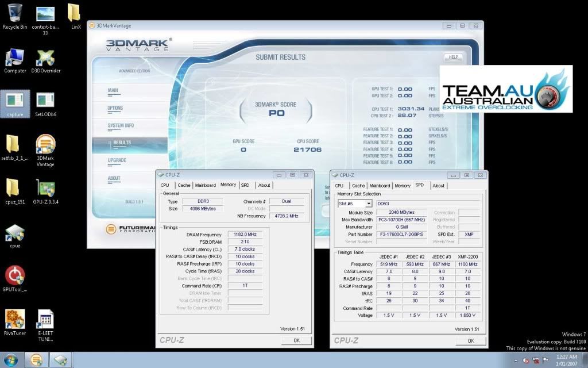Click the Channels # value Dual
Image resolution: width=588 pixels, height=368 pixels.
pos(287,201)
